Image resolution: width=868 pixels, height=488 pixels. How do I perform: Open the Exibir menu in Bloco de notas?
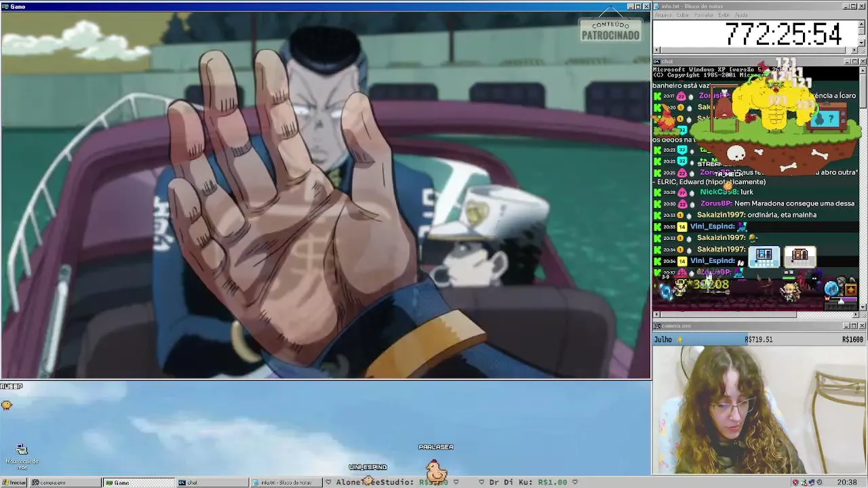[x=724, y=15]
